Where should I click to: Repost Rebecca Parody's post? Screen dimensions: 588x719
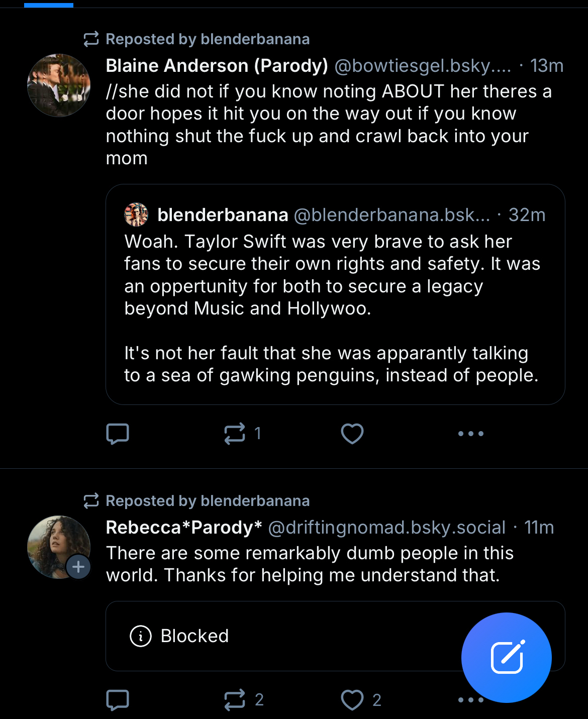pos(235,699)
